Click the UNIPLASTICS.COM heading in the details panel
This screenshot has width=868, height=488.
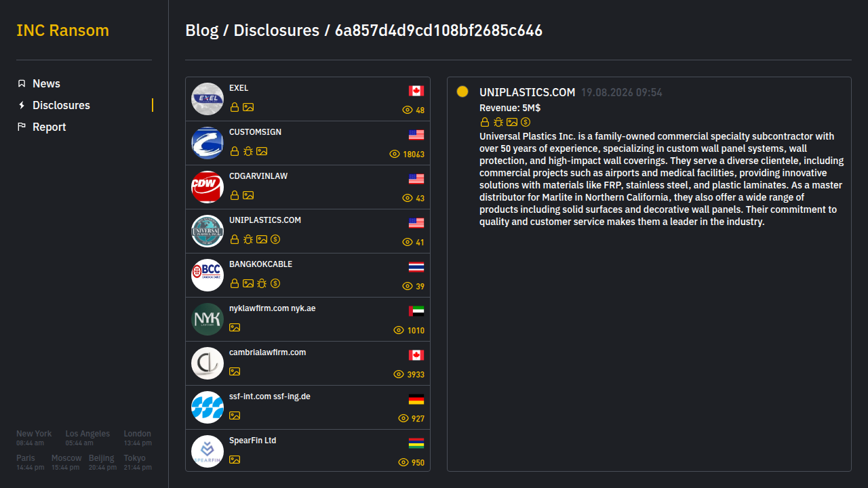coord(527,92)
